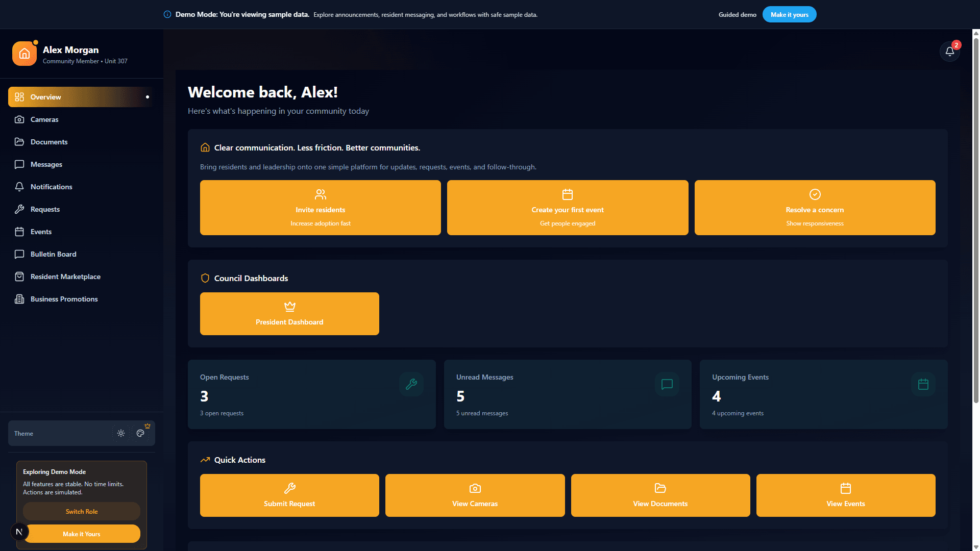This screenshot has height=551, width=980.
Task: Click the Business Promotions building icon
Action: pyautogui.click(x=19, y=299)
